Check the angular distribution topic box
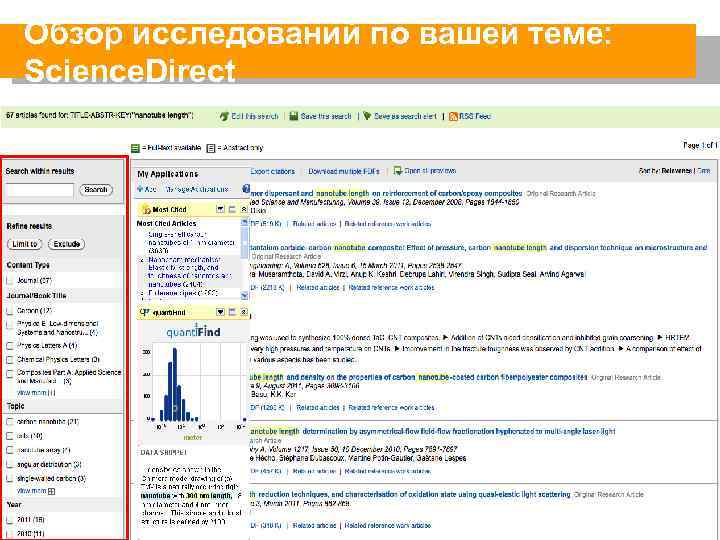 (x=10, y=465)
